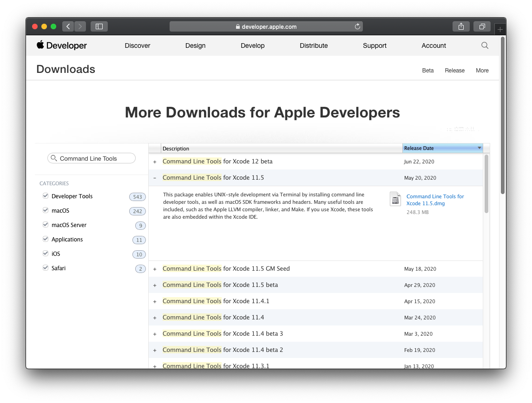
Task: Click the CATEGORIES sidebar heading
Action: click(x=54, y=183)
